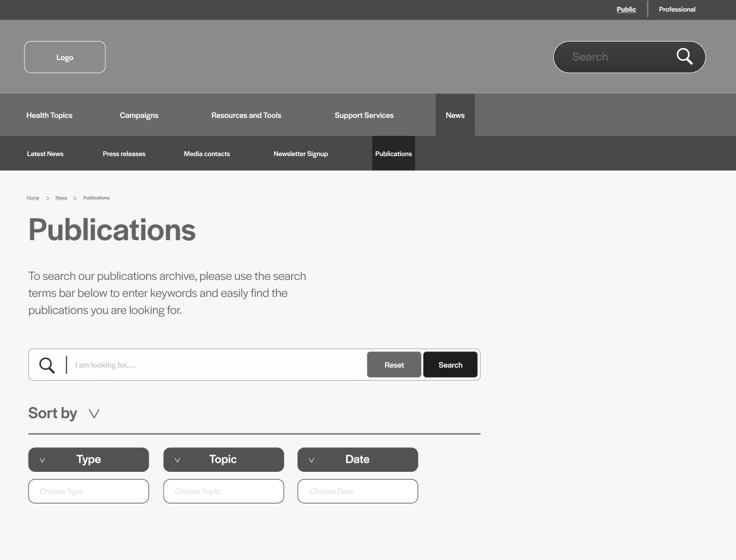
Task: Go to Latest News submenu
Action: (45, 154)
